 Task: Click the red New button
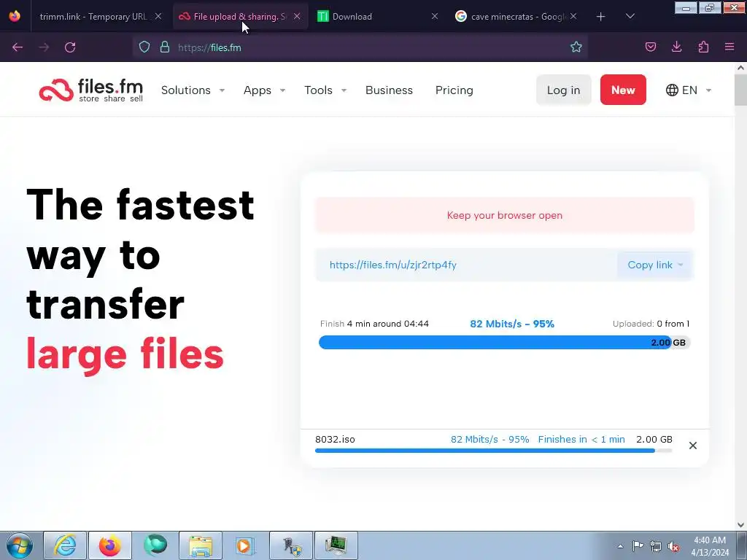coord(623,90)
